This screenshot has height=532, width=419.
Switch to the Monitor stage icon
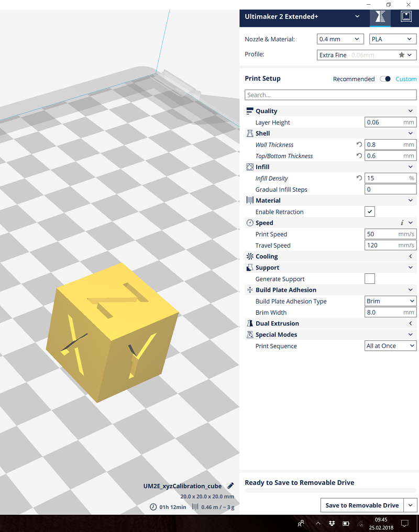(406, 17)
